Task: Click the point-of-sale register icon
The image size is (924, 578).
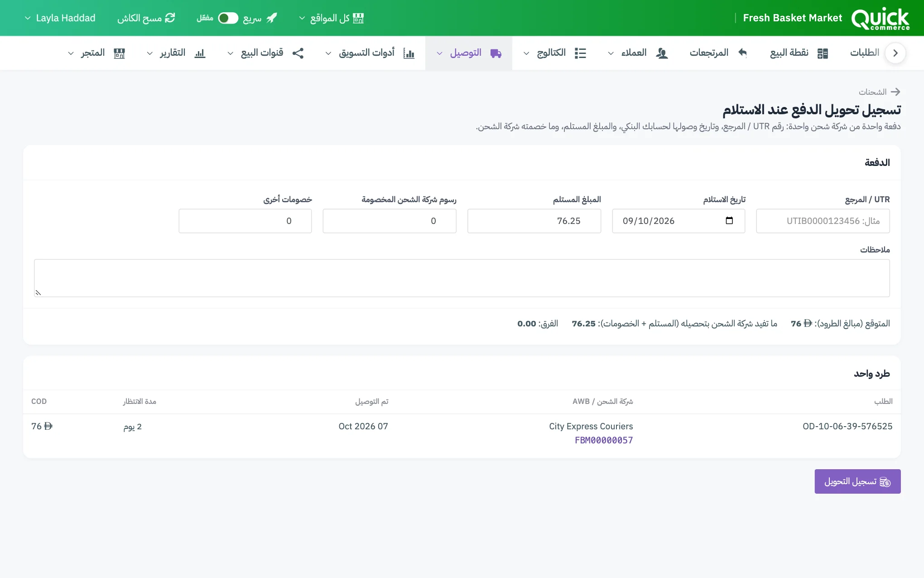Action: 823,53
